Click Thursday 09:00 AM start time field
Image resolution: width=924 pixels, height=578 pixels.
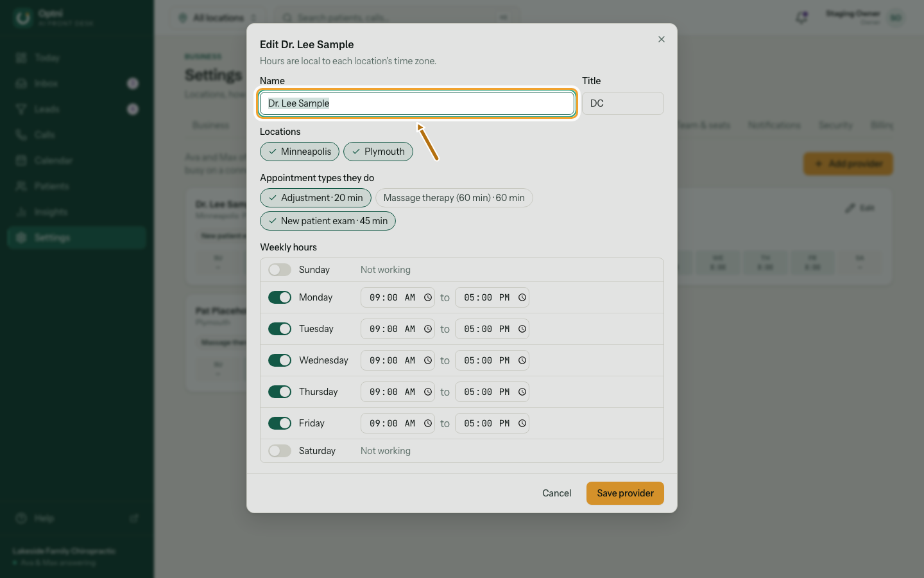(x=398, y=392)
